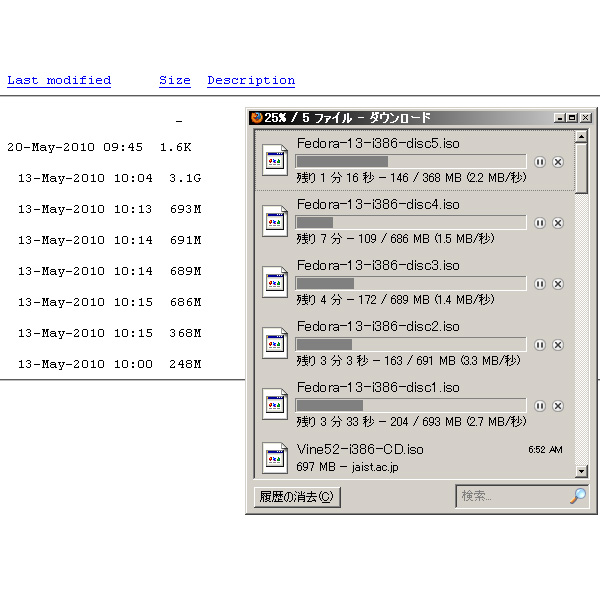
Task: Sort listing by the Size link
Action: (175, 80)
